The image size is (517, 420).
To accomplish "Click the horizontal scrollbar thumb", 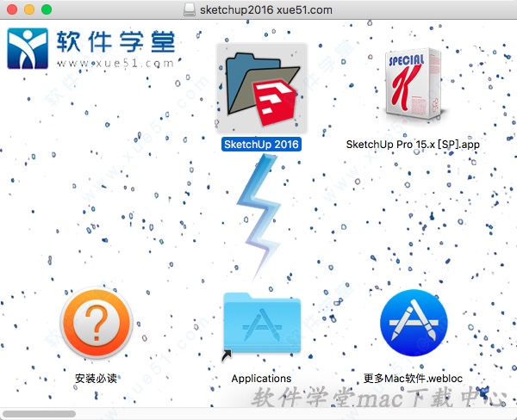I will tap(39, 414).
